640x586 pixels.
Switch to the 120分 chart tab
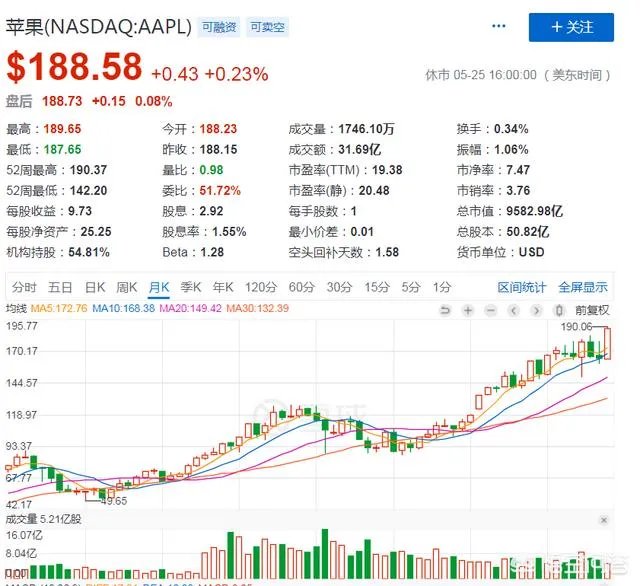coord(261,287)
